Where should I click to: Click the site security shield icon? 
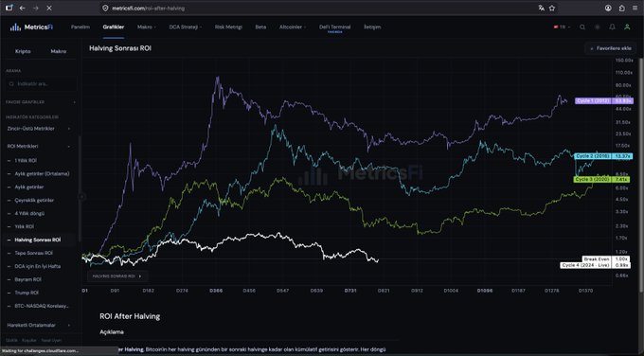[105, 9]
